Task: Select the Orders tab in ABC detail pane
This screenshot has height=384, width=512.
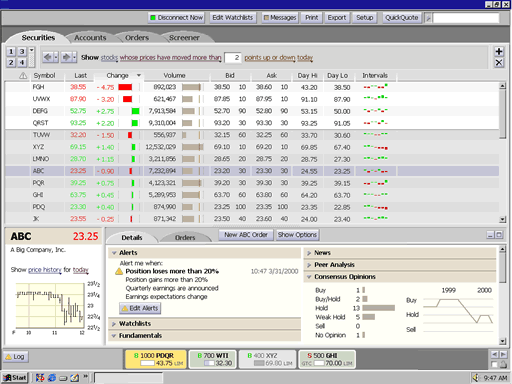Action: (x=185, y=238)
